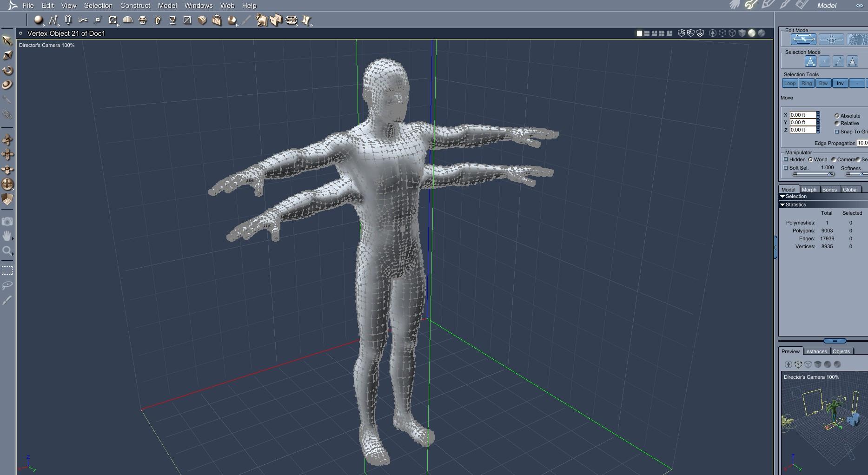Activate the manipulation Edit Mode button

pos(803,40)
